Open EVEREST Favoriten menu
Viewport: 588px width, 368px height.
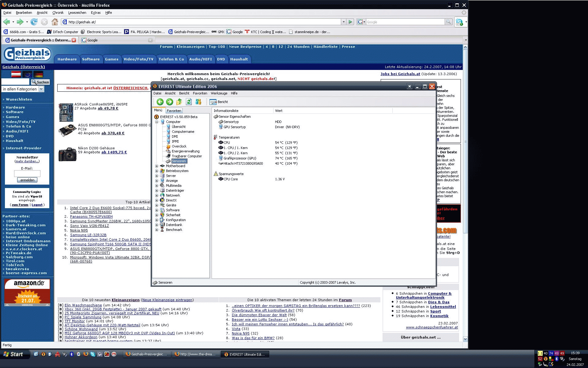200,93
